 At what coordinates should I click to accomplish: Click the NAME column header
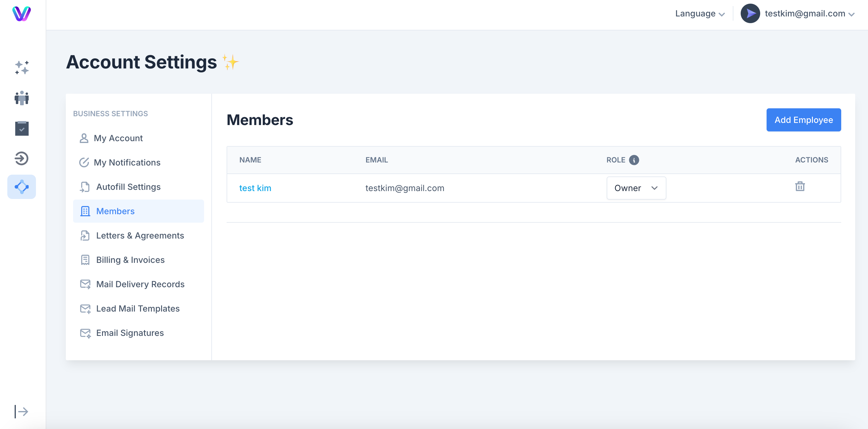click(250, 160)
